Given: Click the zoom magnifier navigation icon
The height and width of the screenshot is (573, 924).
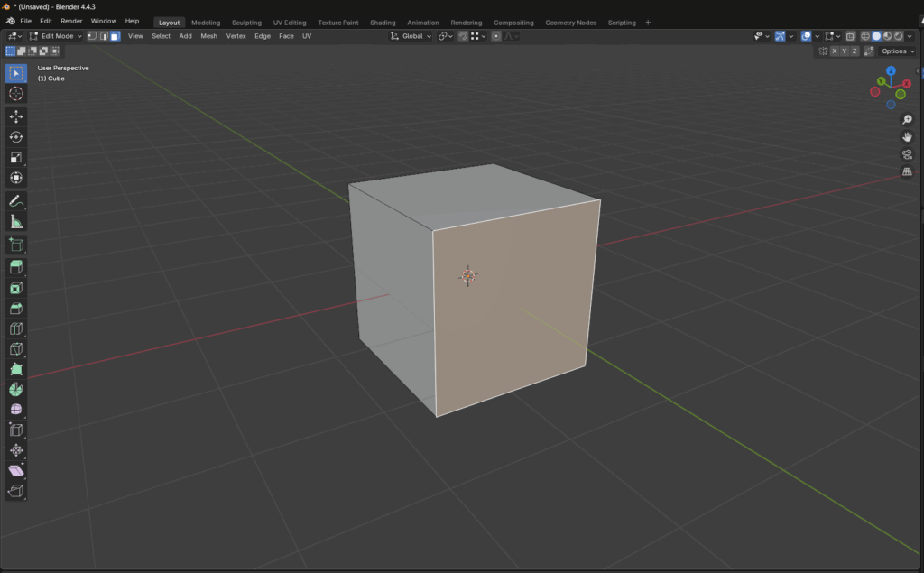Looking at the screenshot, I should (x=907, y=120).
